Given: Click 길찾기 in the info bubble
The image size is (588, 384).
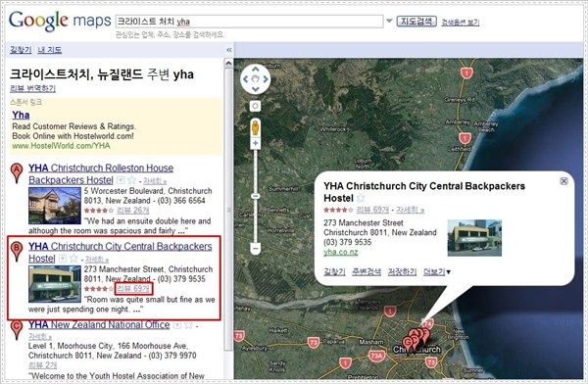Looking at the screenshot, I should (x=334, y=271).
